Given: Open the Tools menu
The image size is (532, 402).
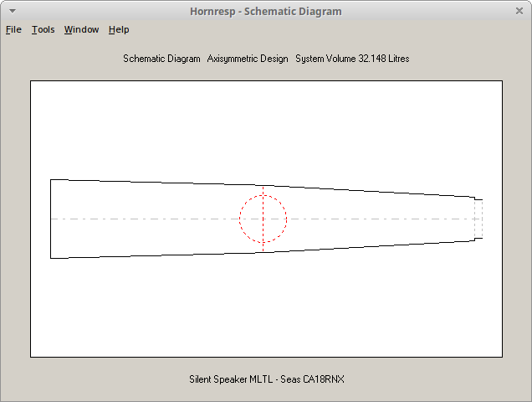Looking at the screenshot, I should click(43, 29).
